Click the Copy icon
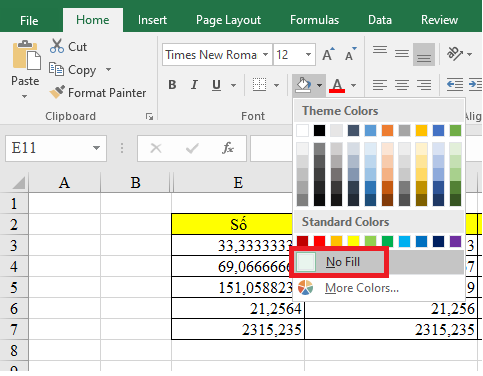This screenshot has height=376, width=483. coord(56,69)
